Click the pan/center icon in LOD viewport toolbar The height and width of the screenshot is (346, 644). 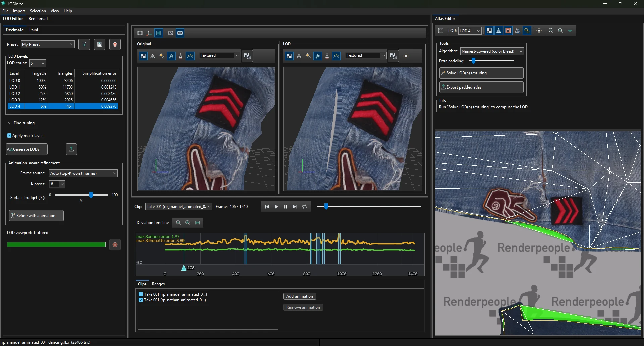406,56
